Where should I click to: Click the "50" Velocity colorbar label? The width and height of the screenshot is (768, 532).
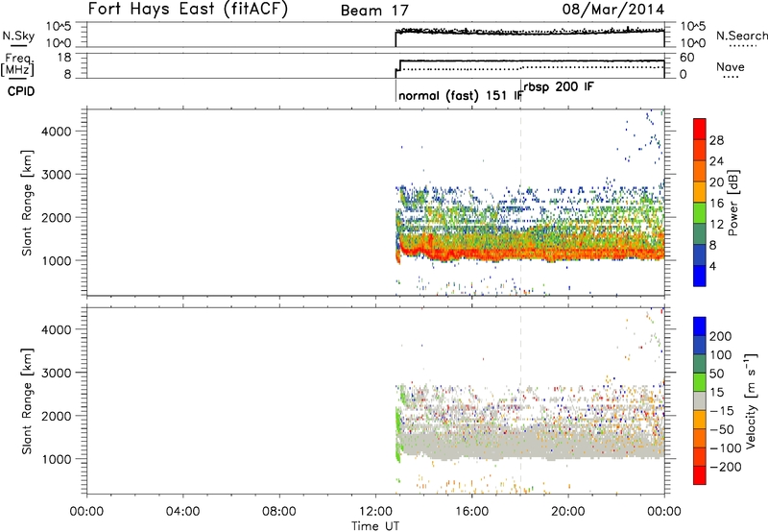[716, 374]
